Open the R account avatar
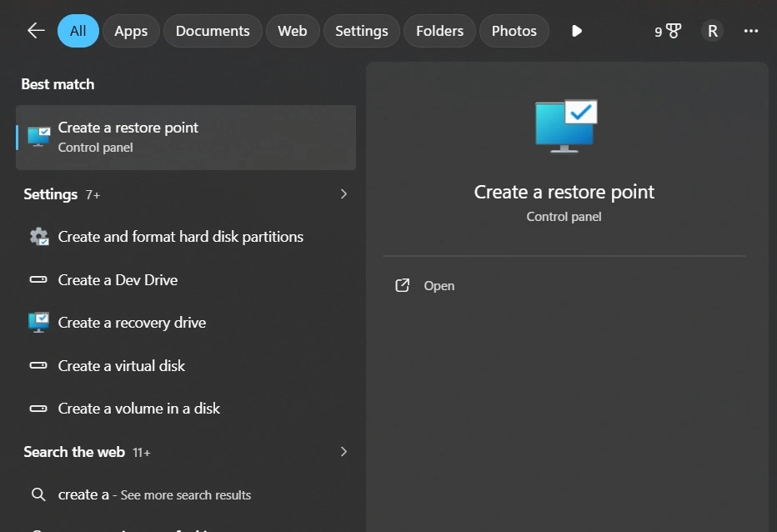This screenshot has height=532, width=777. (x=713, y=31)
